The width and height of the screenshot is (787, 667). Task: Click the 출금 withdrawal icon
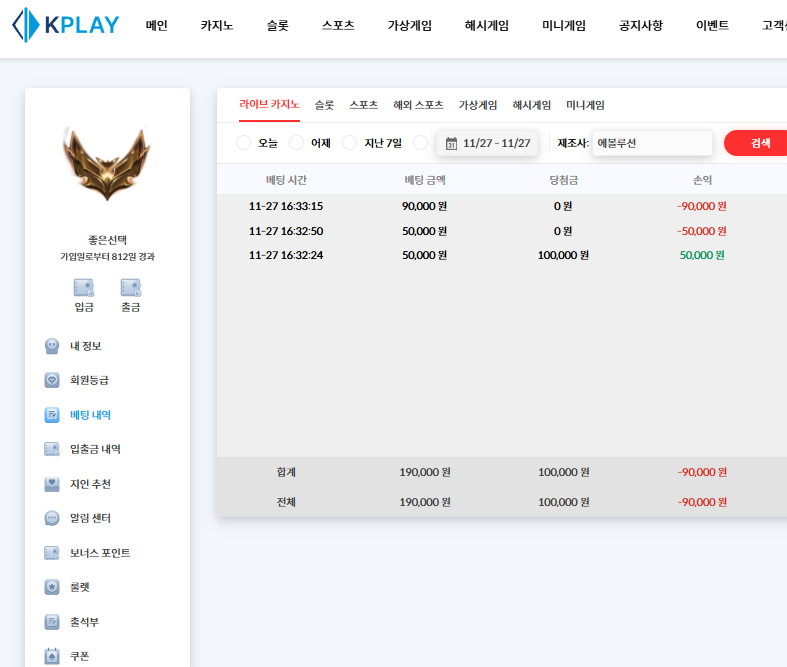[130, 288]
